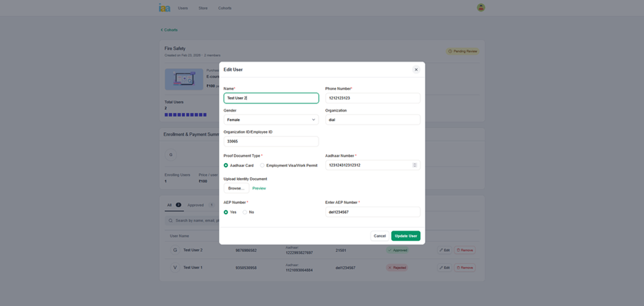Viewport: 644px width, 306px height.
Task: Go to Cohorts in top navigation
Action: pos(224,8)
